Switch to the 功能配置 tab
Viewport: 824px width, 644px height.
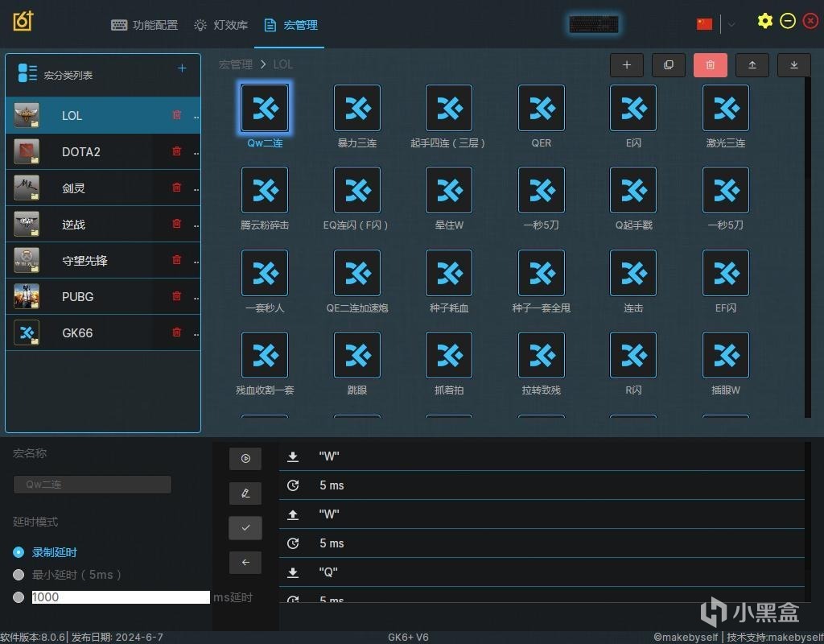coord(145,25)
